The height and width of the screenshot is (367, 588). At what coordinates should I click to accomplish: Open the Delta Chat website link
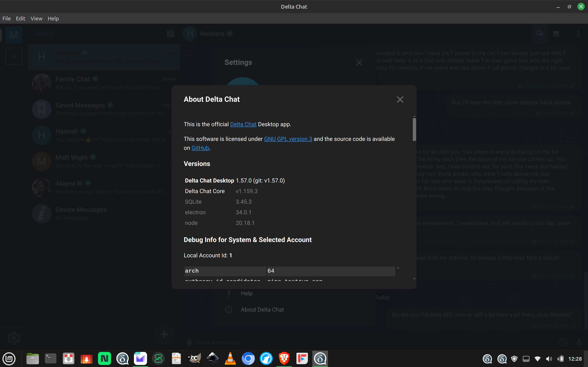pyautogui.click(x=243, y=124)
